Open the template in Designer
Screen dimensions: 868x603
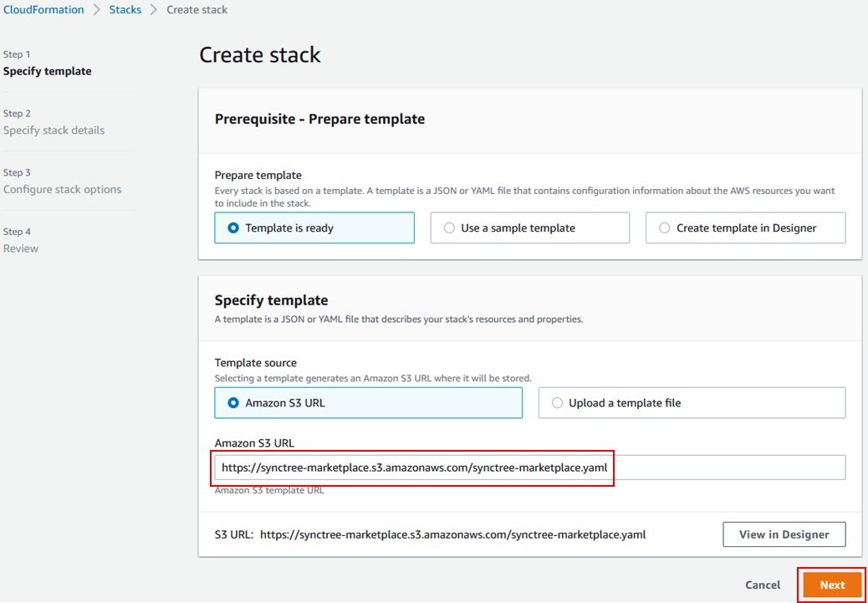(x=784, y=534)
